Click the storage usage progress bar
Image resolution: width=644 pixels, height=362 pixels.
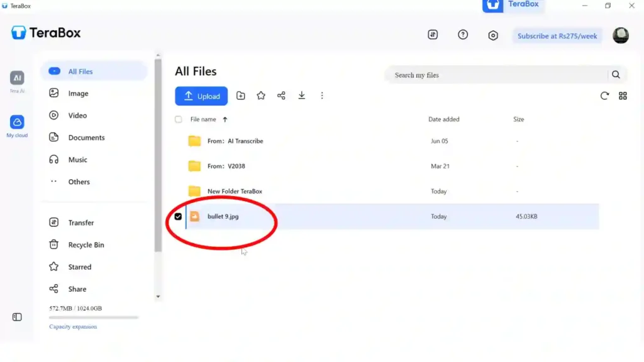(x=94, y=317)
